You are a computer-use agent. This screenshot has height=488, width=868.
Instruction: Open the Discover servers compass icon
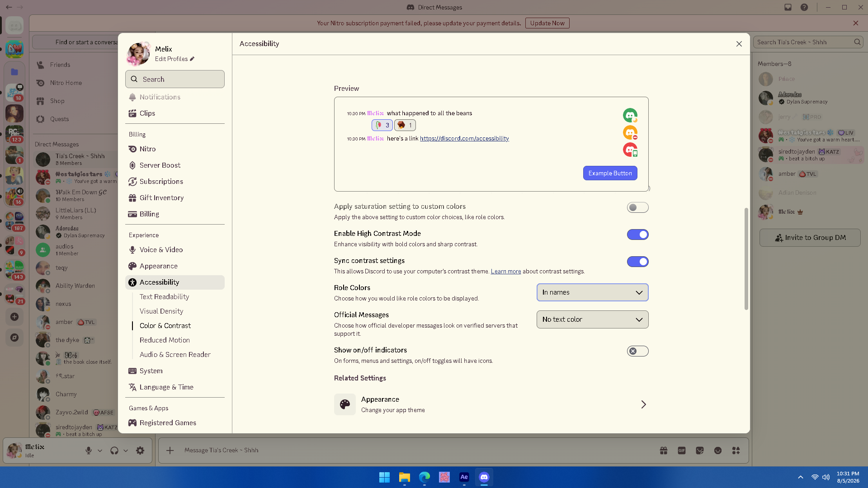[x=14, y=338]
